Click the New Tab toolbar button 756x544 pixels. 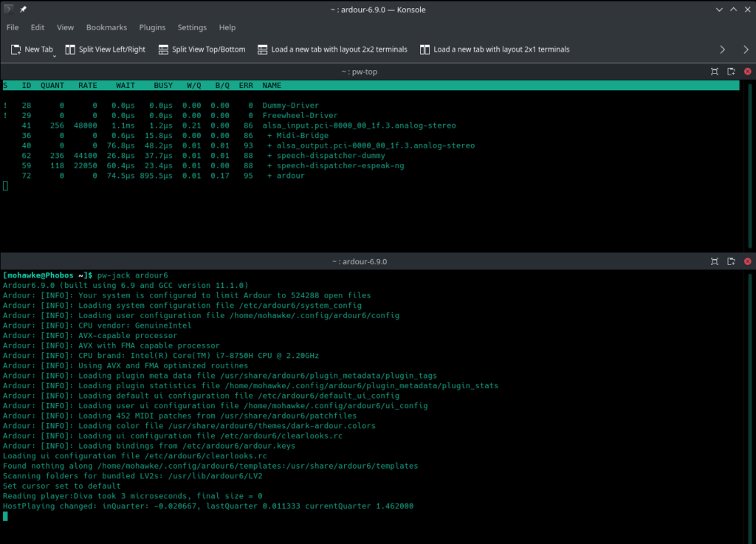point(32,49)
